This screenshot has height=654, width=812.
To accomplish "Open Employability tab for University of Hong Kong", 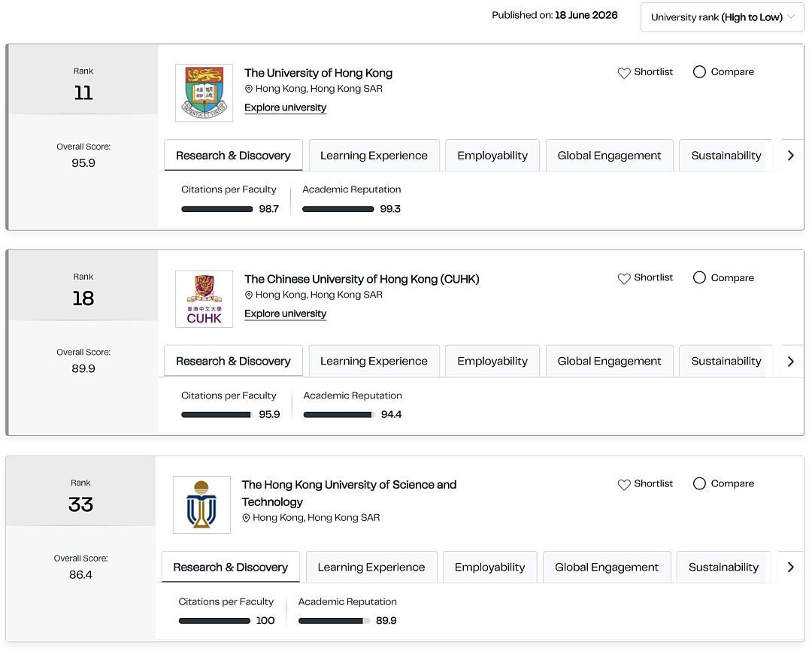I will (492, 156).
